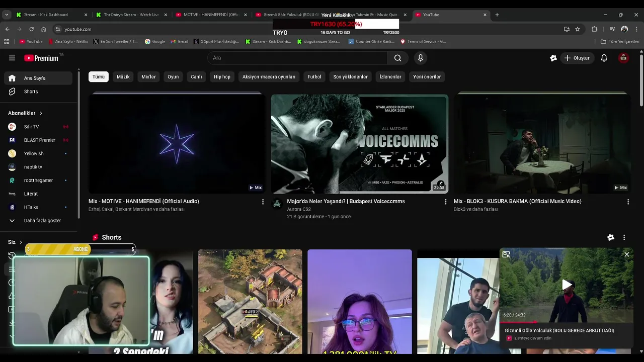Reload the page
This screenshot has width=644, height=362.
tap(31, 29)
